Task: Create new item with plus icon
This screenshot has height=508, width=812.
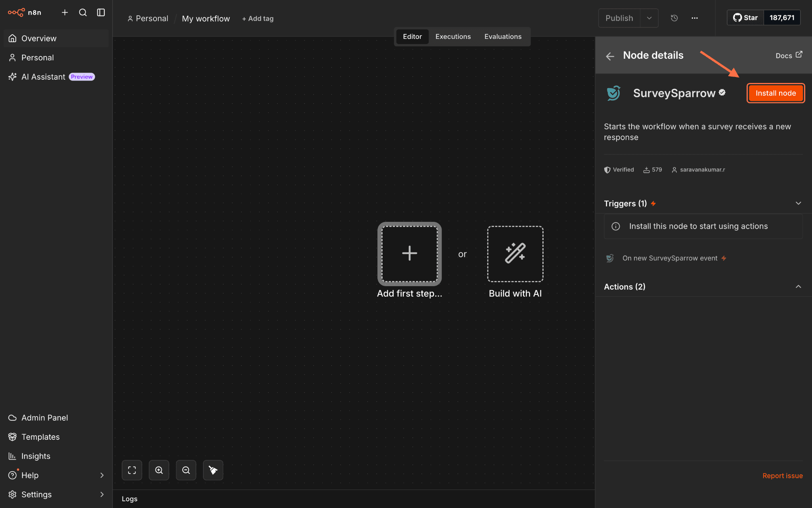Action: [x=65, y=12]
